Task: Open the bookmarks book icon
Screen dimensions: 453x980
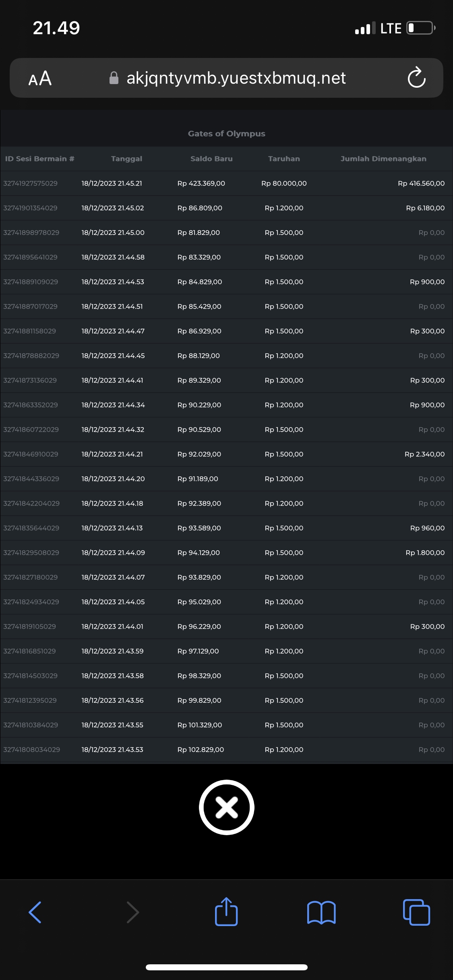Action: 321,912
